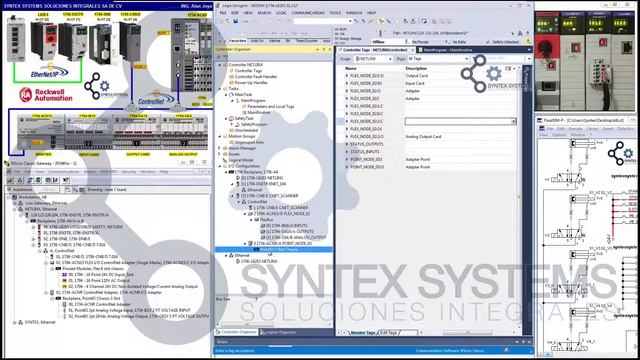
Task: Select the Logical Model icon in organizer
Action: pyautogui.click(x=225, y=160)
